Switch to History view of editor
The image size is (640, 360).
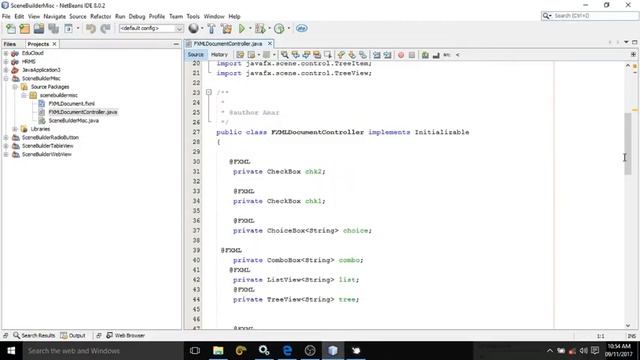[x=219, y=55]
